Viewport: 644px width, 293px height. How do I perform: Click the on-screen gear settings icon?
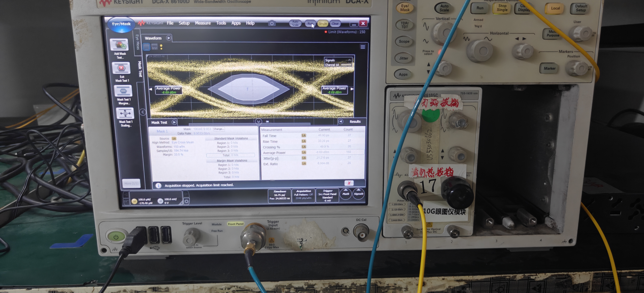[x=186, y=201]
